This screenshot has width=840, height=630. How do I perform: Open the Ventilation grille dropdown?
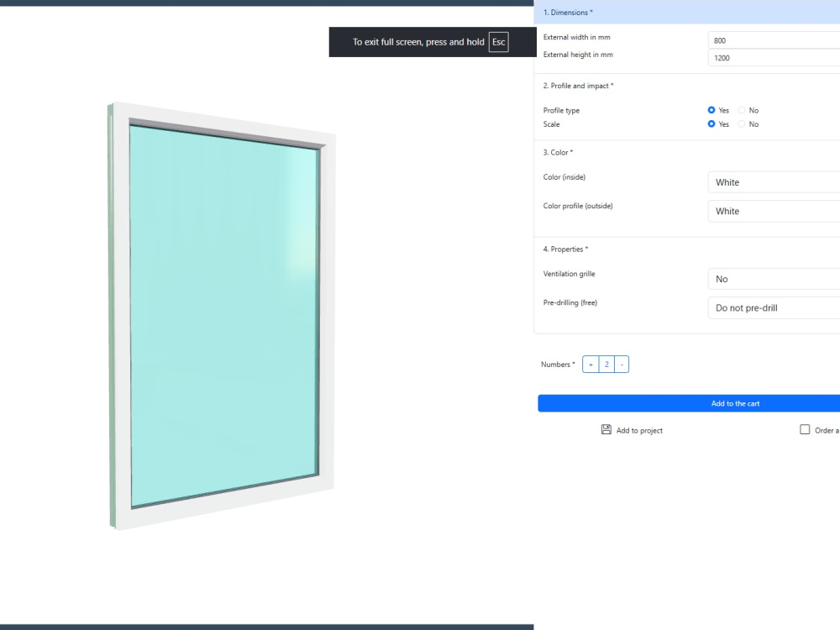pos(774,279)
